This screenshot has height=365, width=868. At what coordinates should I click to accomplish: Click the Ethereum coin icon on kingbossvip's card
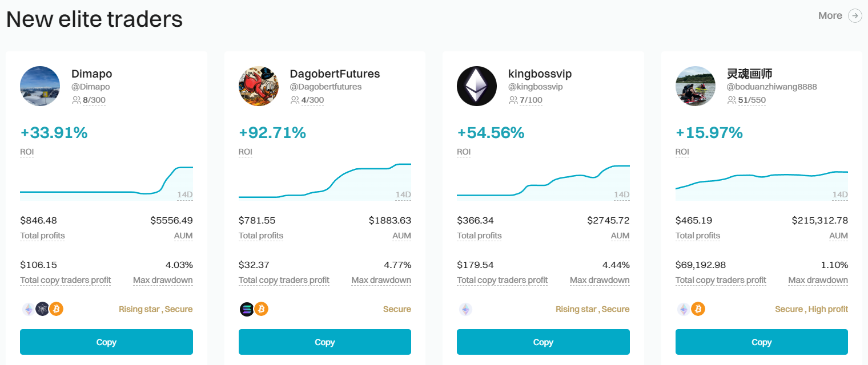tap(466, 309)
